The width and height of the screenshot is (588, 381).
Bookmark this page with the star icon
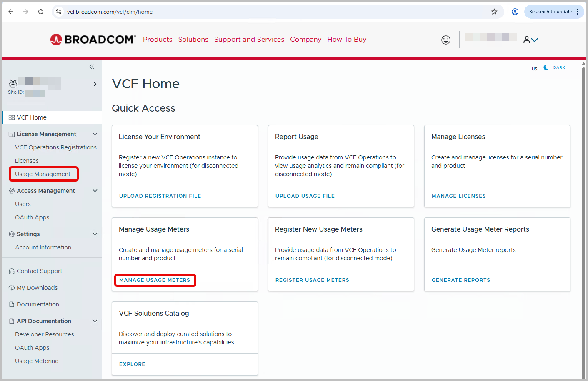pos(494,12)
